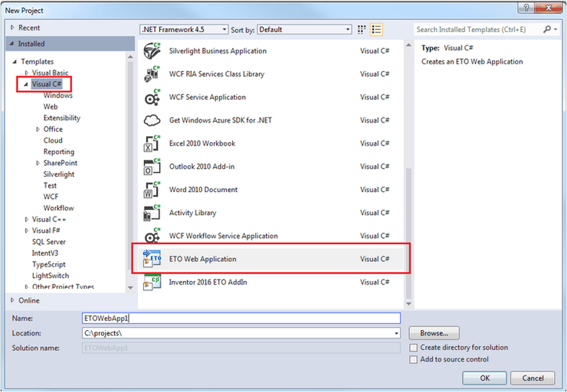Viewport: 567px width, 392px height.
Task: Select the Silverlight Business Application template icon
Action: tap(152, 50)
